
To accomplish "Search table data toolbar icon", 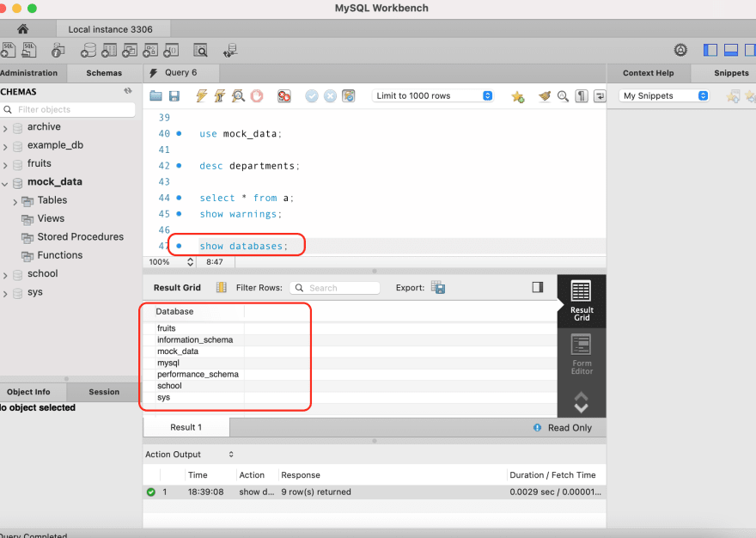I will 200,50.
